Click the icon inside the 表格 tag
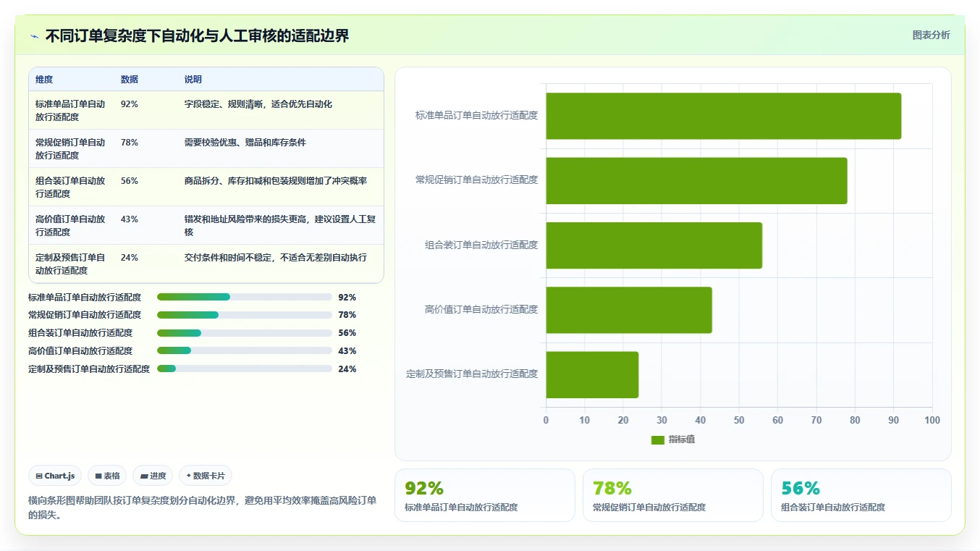The width and height of the screenshot is (980, 551). 98,476
